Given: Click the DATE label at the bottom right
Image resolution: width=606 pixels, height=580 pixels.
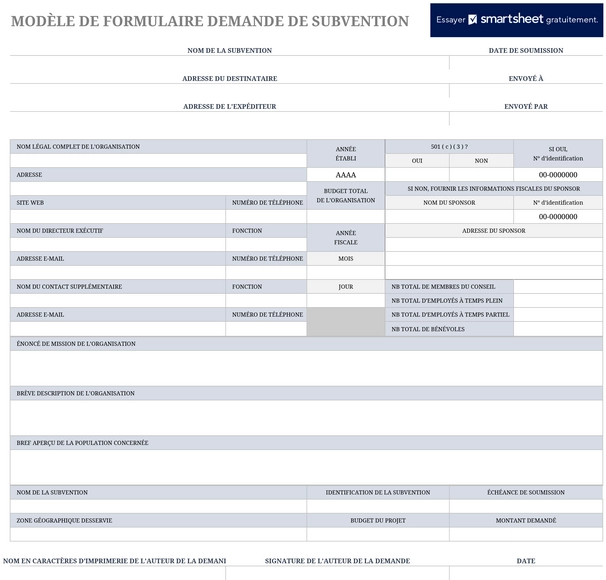Looking at the screenshot, I should point(526,561).
